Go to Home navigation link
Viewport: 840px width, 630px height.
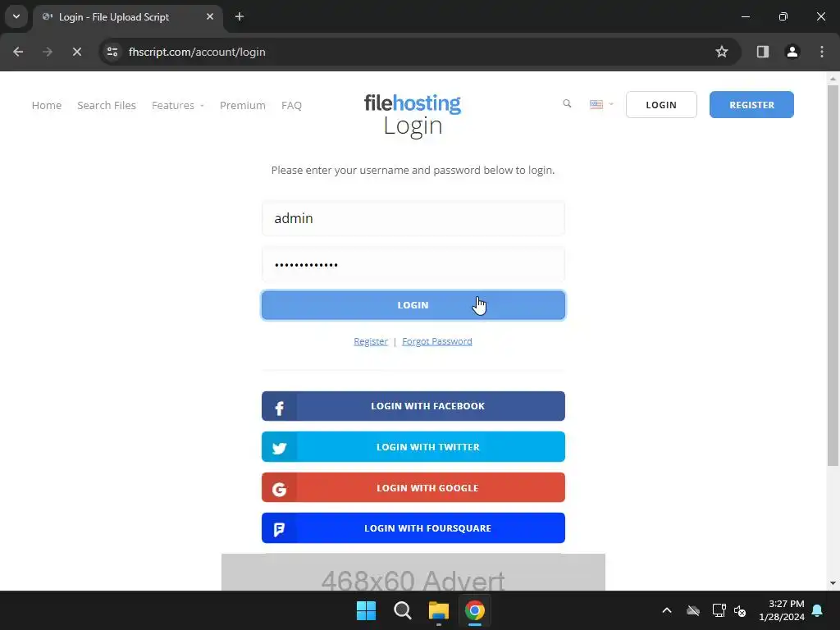click(x=47, y=106)
